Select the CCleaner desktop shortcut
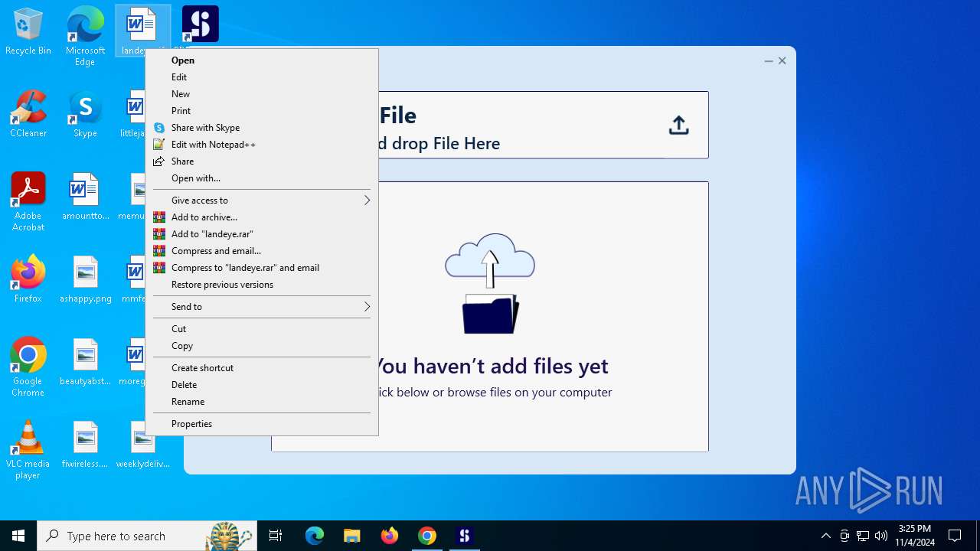The height and width of the screenshot is (551, 980). 28,114
